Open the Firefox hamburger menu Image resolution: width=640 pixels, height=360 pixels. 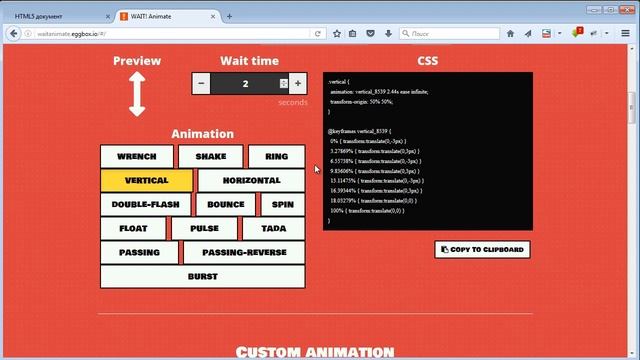625,33
